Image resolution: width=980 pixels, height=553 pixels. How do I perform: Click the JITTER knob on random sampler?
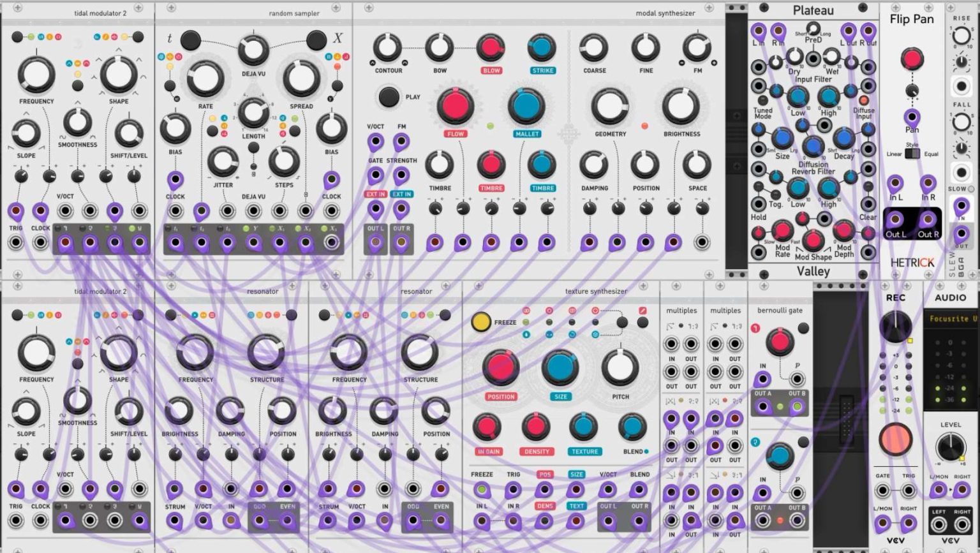click(223, 162)
